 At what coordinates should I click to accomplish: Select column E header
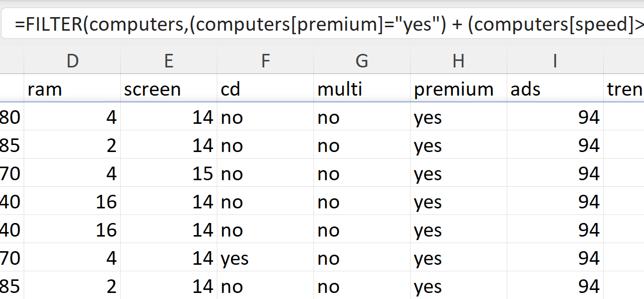(x=169, y=61)
